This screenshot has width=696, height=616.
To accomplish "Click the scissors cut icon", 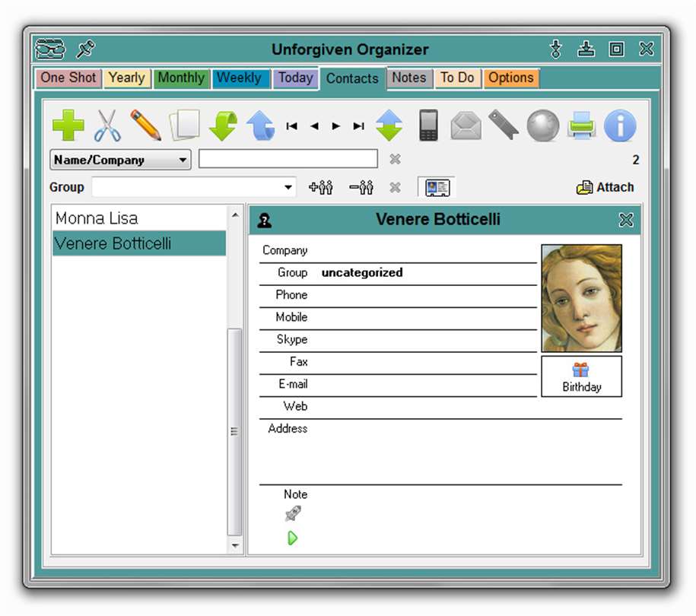I will (107, 125).
